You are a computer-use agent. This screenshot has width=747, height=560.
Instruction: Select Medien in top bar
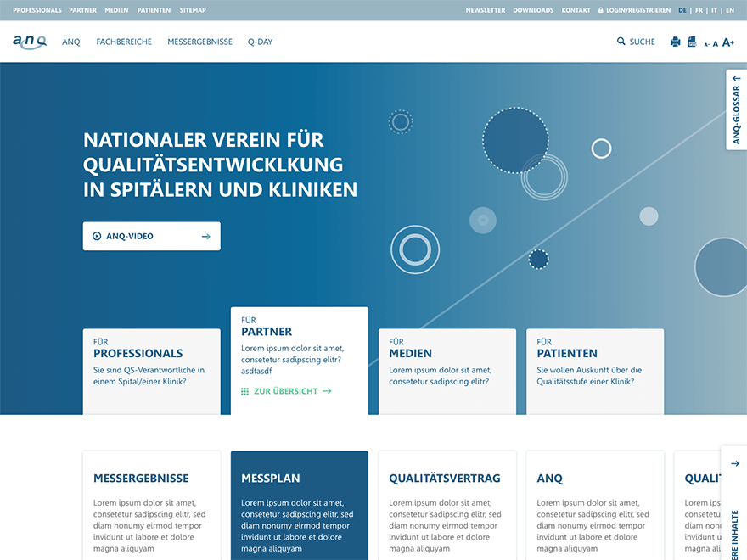[x=117, y=10]
